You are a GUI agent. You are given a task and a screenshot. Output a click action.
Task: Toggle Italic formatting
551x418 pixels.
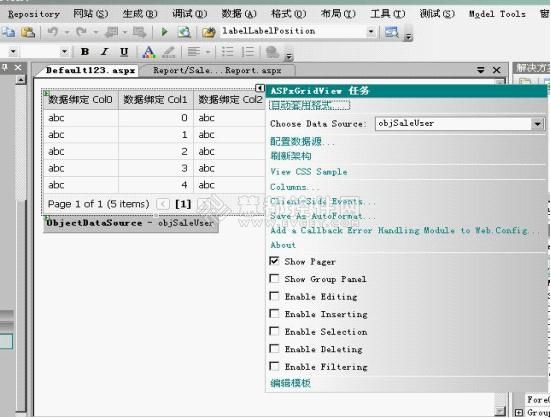coord(104,52)
